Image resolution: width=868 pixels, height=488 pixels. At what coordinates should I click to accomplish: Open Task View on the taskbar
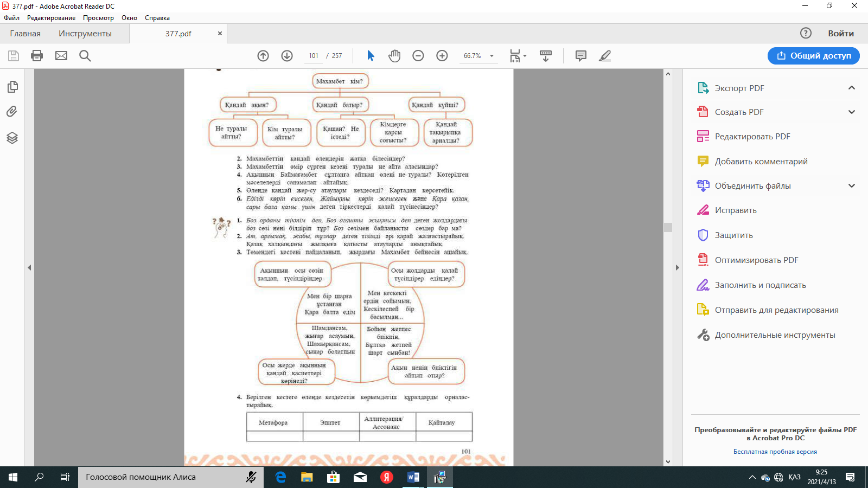65,477
